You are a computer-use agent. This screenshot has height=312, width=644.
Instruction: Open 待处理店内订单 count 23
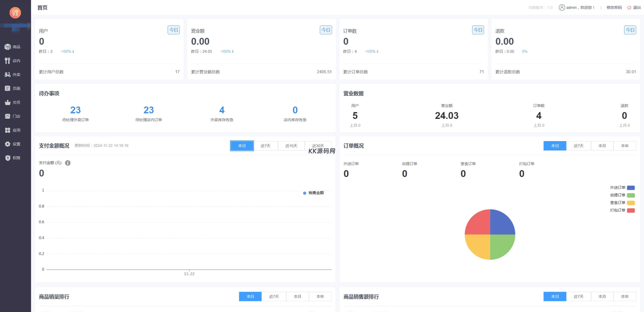point(149,110)
